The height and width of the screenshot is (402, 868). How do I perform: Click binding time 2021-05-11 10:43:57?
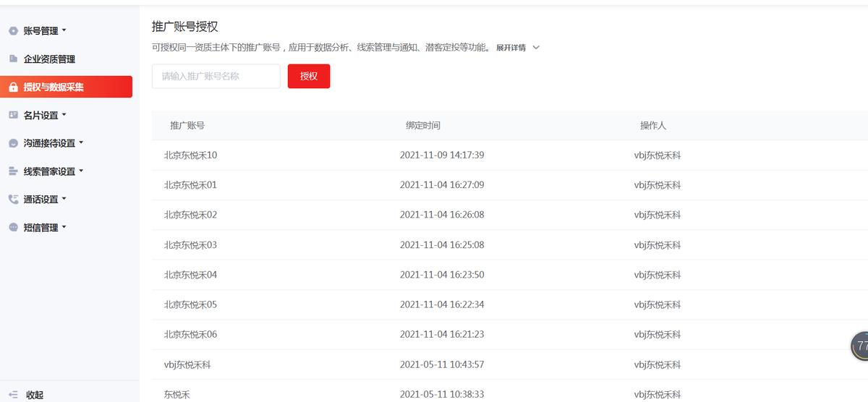(442, 364)
